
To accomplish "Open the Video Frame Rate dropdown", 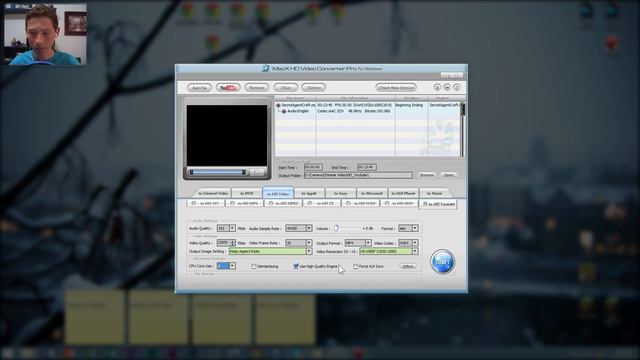I will click(x=309, y=243).
